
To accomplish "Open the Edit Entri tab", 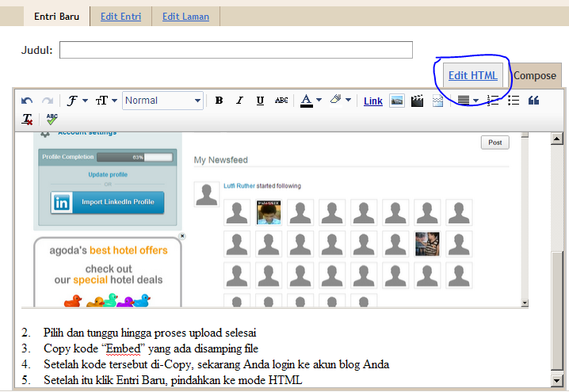I will pos(120,17).
